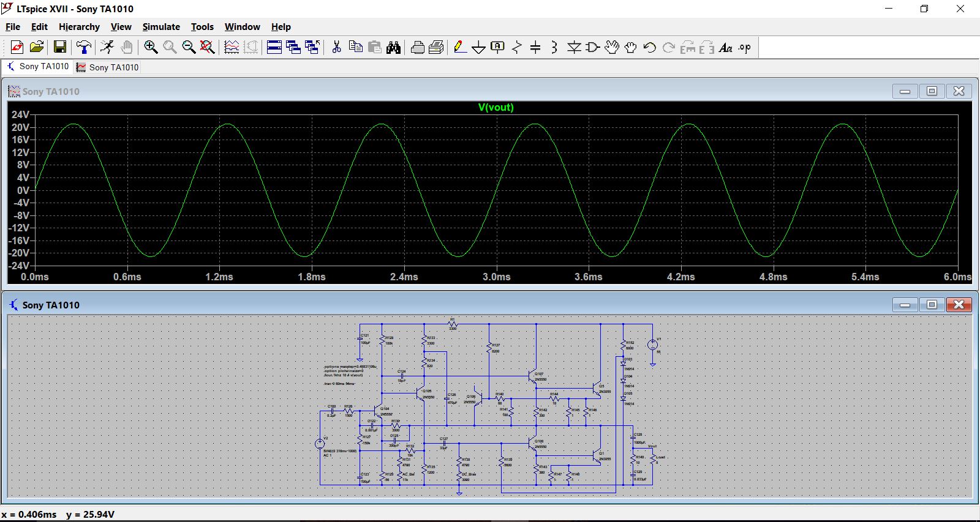Select the Zoom Out magnifier tool
This screenshot has height=522, width=980.
click(189, 47)
